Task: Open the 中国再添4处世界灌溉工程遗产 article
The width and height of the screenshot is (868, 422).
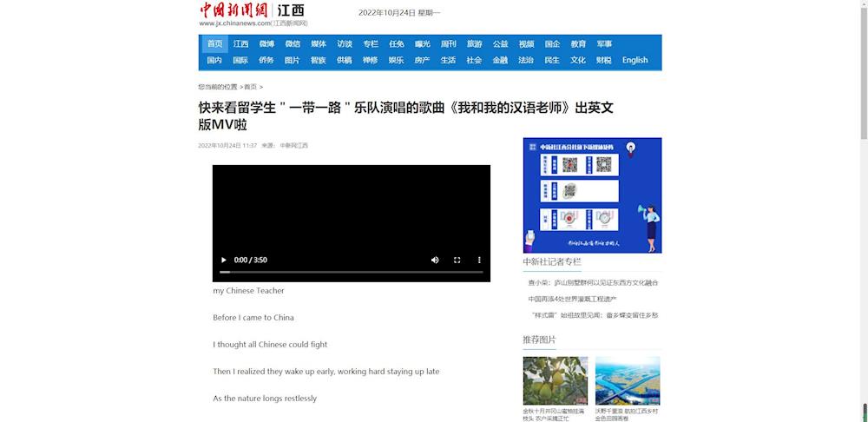Action: pos(572,299)
